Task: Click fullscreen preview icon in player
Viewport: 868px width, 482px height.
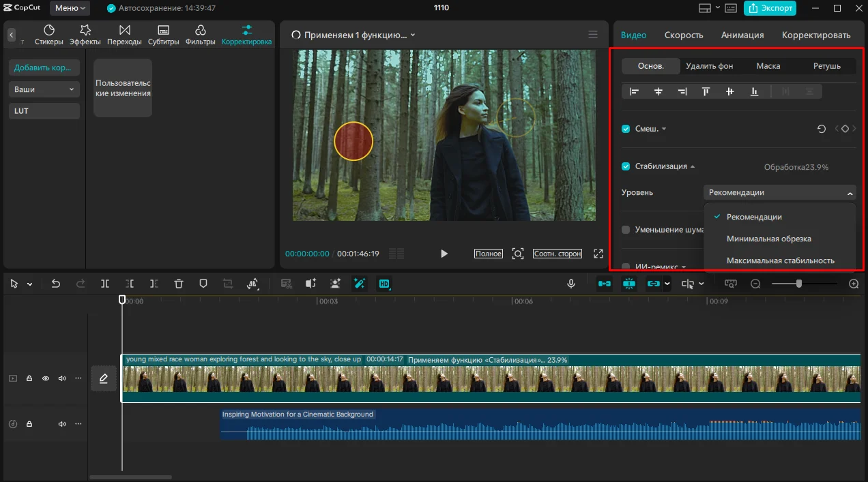Action: pos(598,254)
